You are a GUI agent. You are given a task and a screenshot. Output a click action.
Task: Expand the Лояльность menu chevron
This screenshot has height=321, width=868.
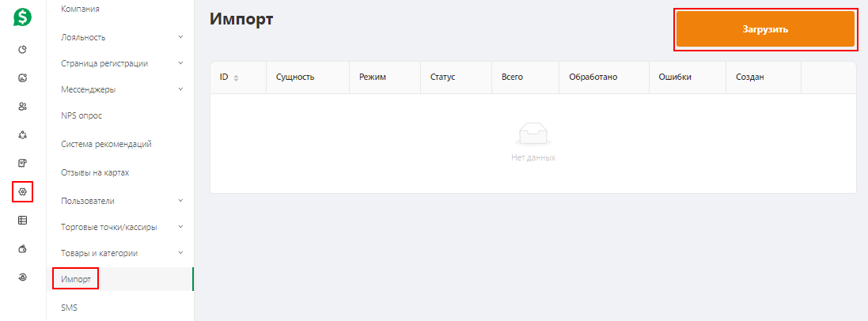(x=180, y=37)
